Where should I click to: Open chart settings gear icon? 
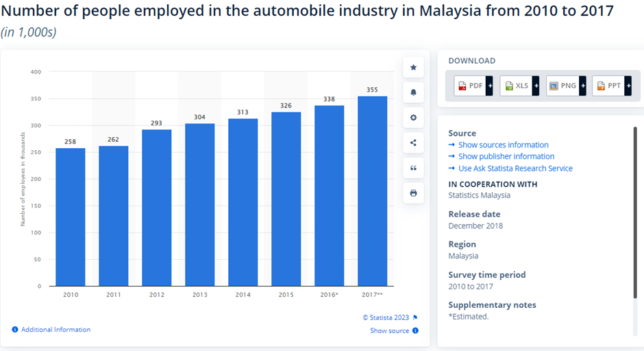(413, 118)
